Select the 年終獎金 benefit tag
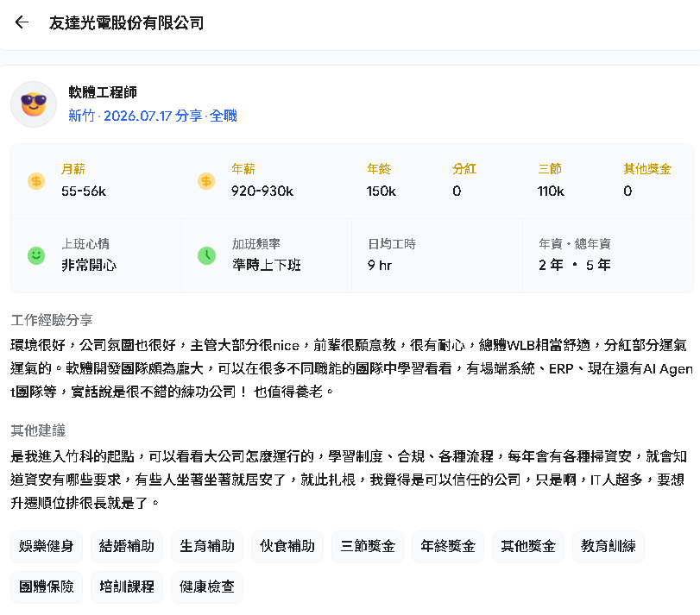Image resolution: width=700 pixels, height=615 pixels. point(448,546)
